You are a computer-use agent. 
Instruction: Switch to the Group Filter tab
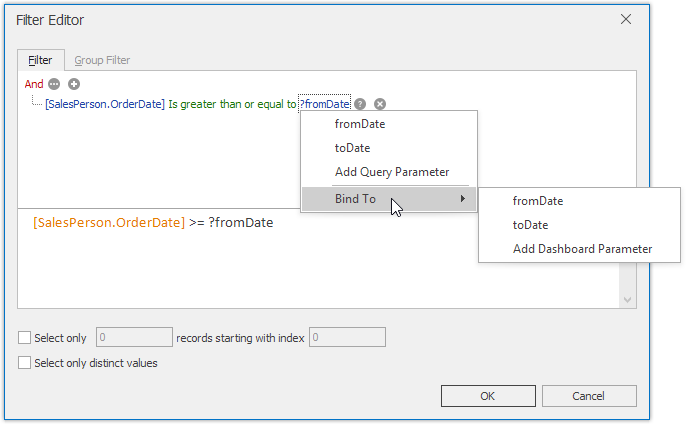[102, 60]
